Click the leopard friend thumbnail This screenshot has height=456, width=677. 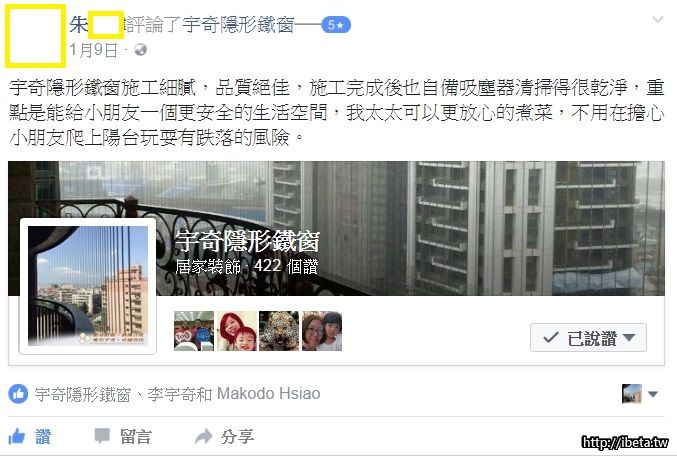coord(279,331)
